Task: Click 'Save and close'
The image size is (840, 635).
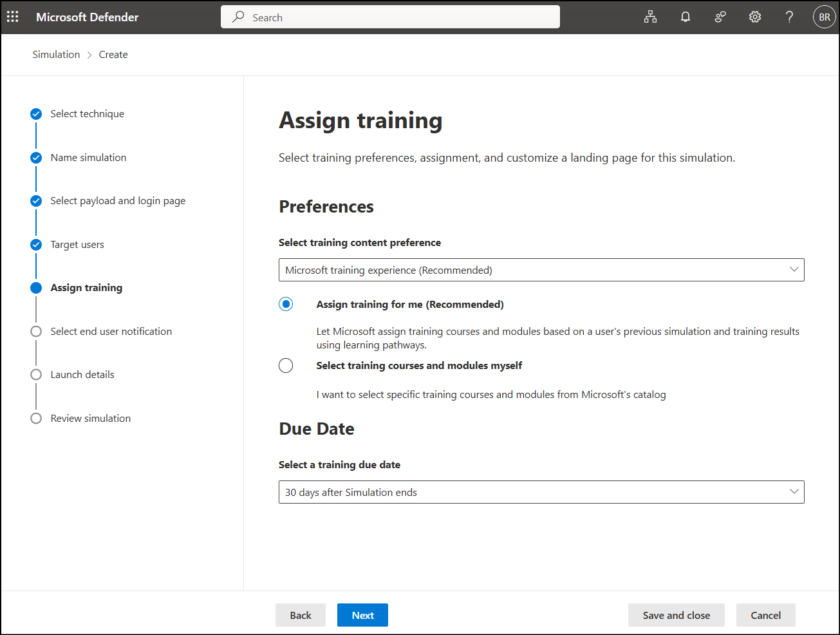Action: pyautogui.click(x=676, y=615)
